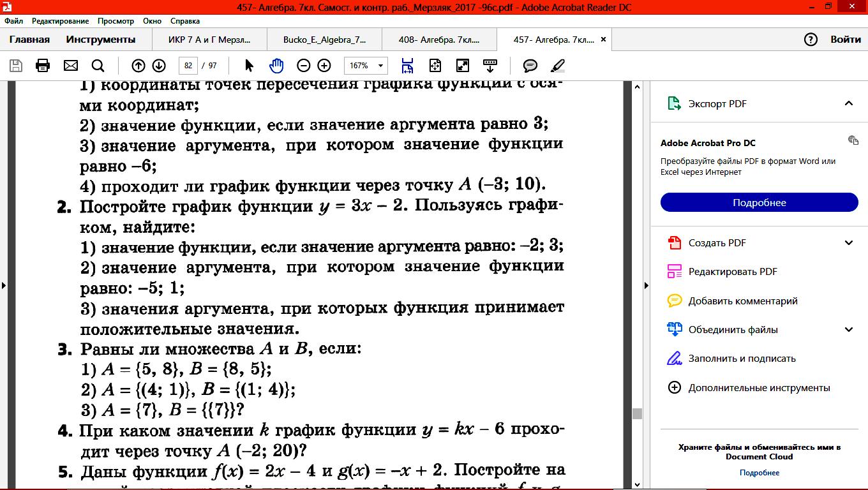Image resolution: width=868 pixels, height=490 pixels.
Task: Click the Добавить комментарий label
Action: point(743,301)
